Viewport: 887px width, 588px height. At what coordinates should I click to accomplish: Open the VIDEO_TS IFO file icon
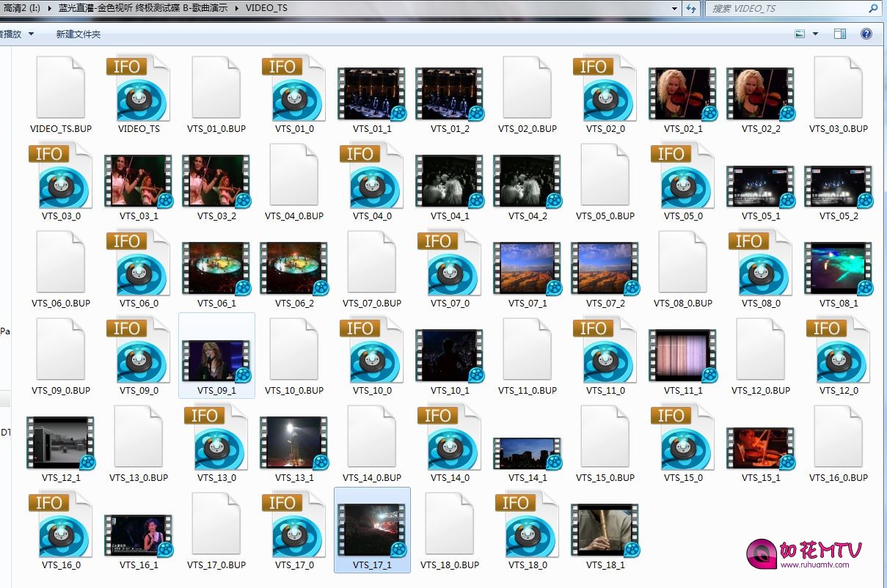139,89
